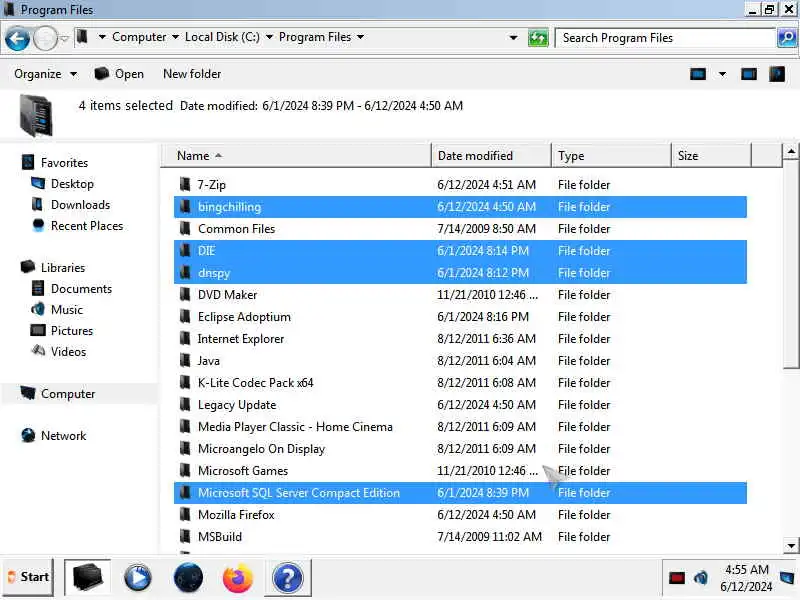Viewport: 800px width, 600px height.
Task: Click the dnspy folder icon
Action: [x=185, y=272]
